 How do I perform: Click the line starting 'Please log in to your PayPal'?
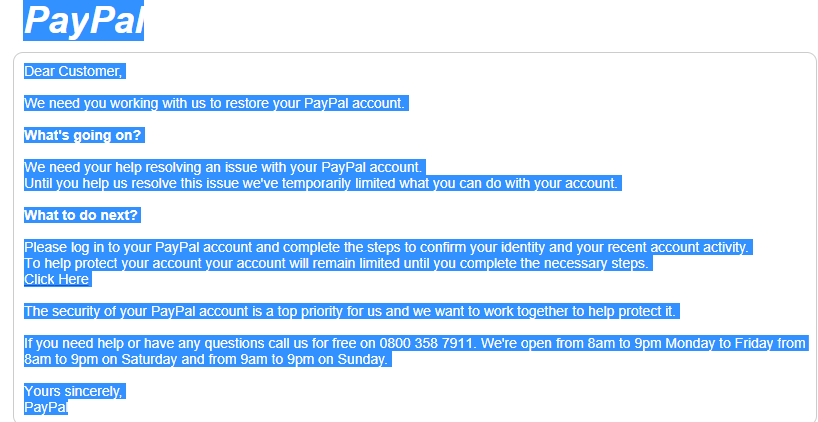pos(386,247)
